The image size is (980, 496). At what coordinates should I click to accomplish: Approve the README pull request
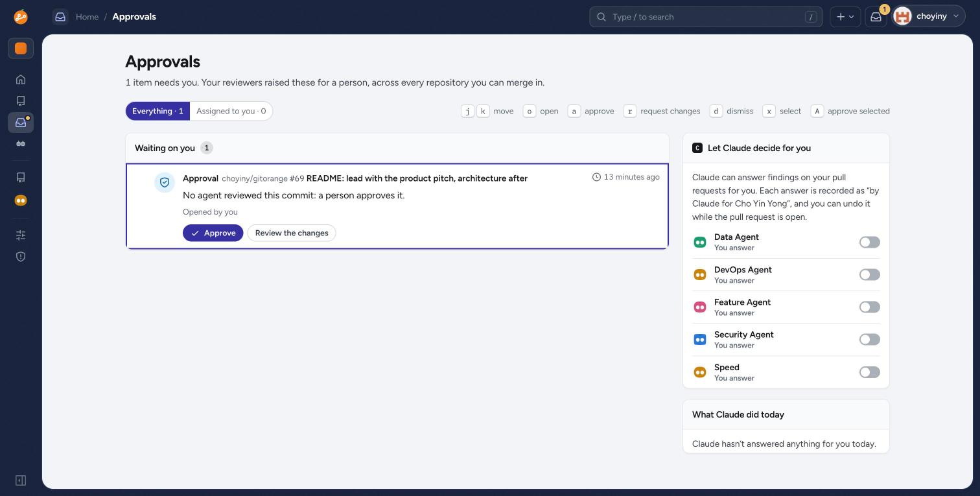[x=213, y=233]
